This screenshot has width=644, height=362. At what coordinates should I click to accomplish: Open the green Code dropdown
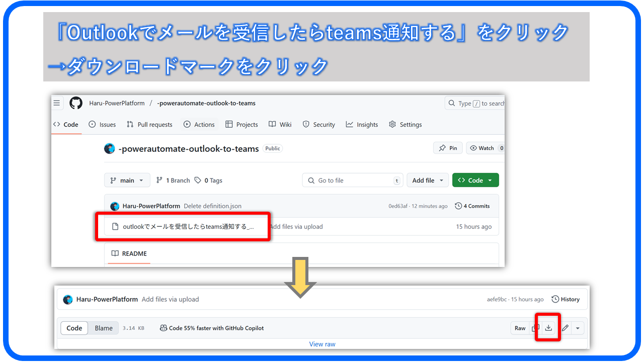(x=475, y=179)
